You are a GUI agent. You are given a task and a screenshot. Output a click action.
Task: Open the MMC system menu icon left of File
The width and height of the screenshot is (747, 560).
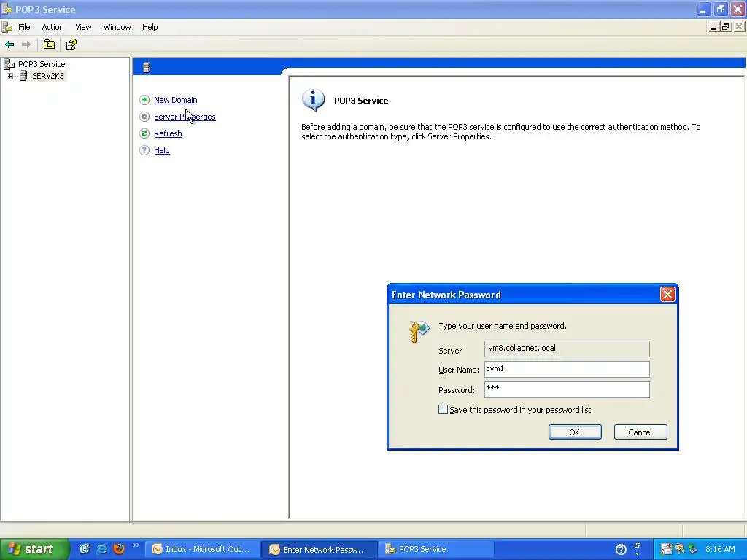pos(7,27)
